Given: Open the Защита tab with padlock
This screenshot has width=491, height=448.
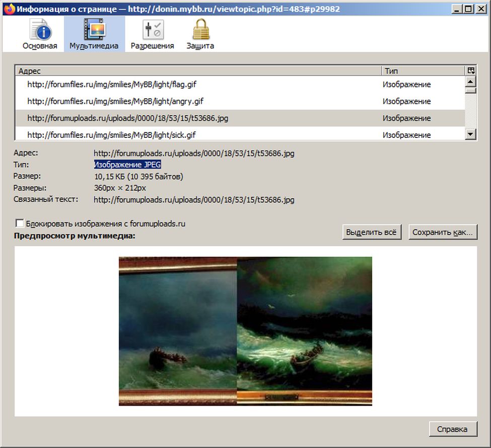Looking at the screenshot, I should point(200,34).
